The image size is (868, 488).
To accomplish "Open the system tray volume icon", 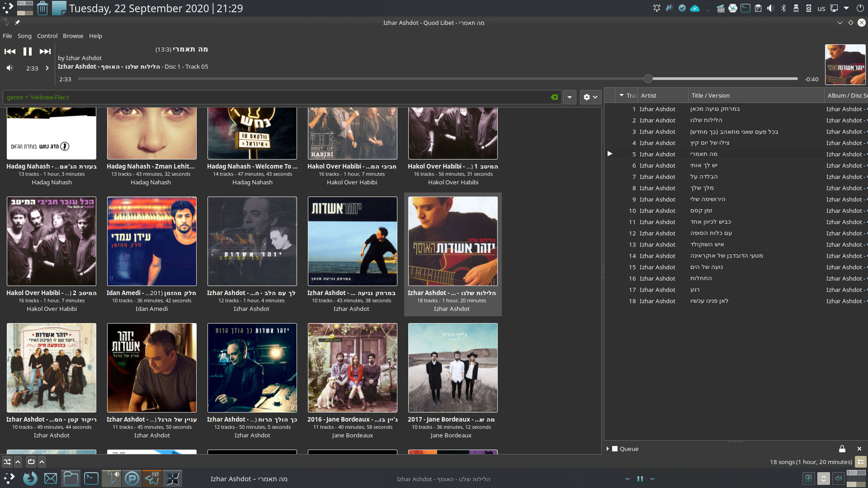I will (x=771, y=8).
